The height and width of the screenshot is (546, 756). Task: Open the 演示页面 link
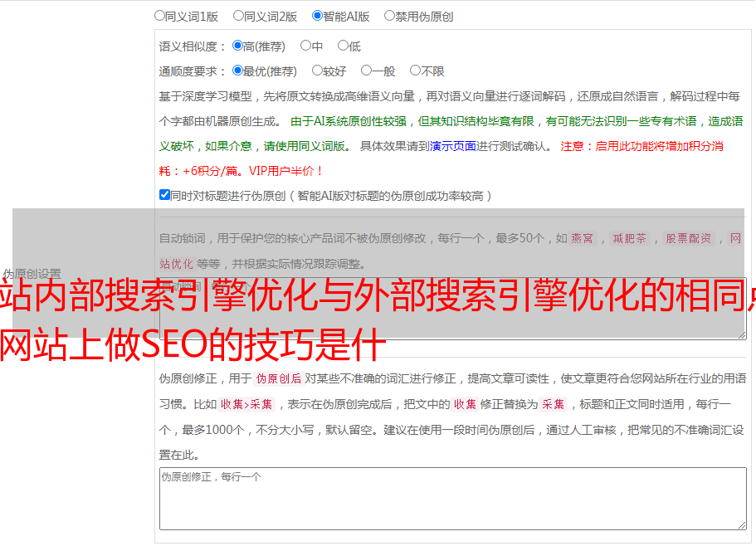tap(453, 146)
